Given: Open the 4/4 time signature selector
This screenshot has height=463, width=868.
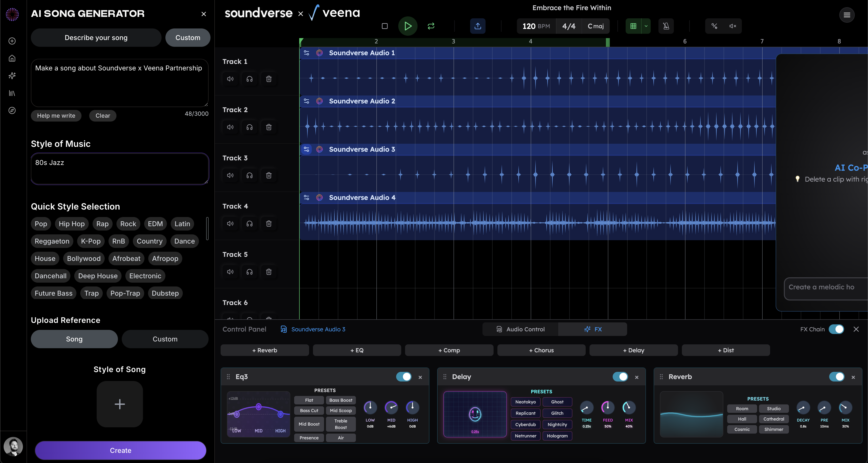Looking at the screenshot, I should (x=569, y=26).
